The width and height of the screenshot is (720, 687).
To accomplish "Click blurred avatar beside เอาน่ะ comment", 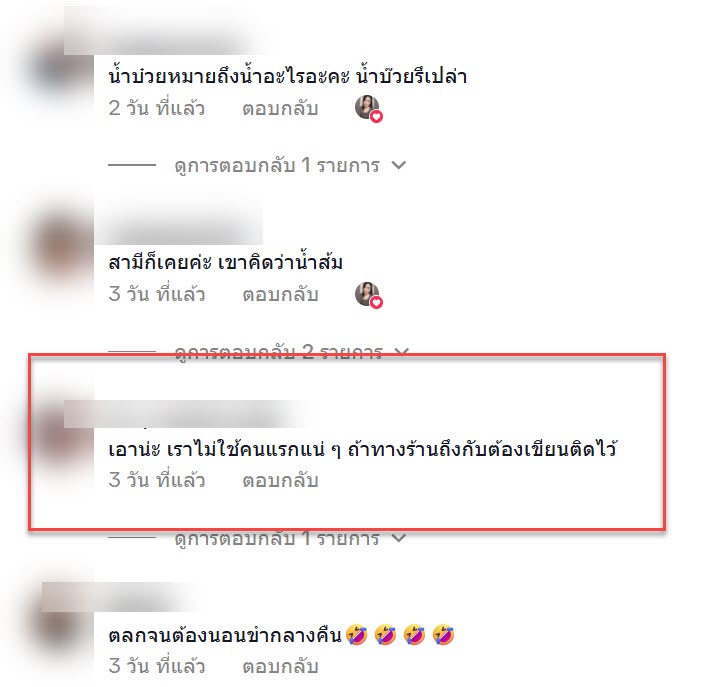I will [x=62, y=436].
